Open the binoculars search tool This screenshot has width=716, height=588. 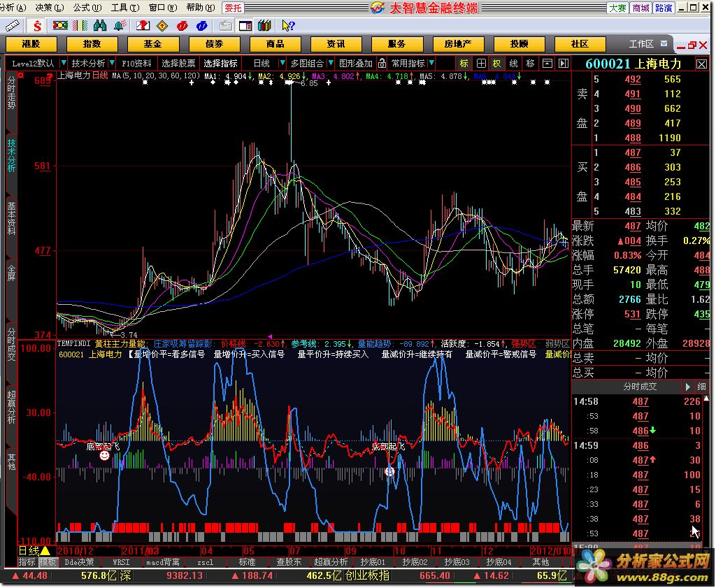click(x=100, y=26)
